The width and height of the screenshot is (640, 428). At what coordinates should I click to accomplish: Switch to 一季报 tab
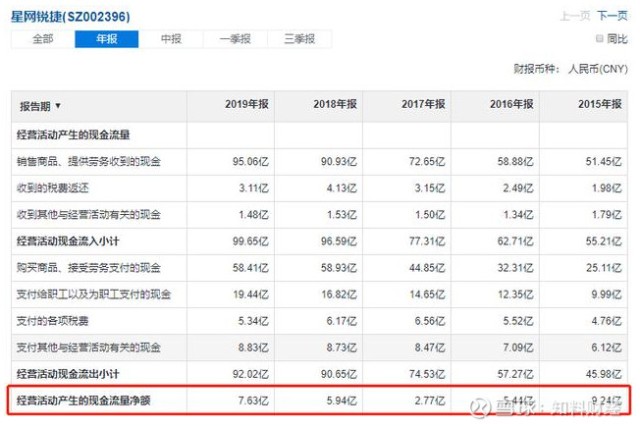click(x=235, y=39)
